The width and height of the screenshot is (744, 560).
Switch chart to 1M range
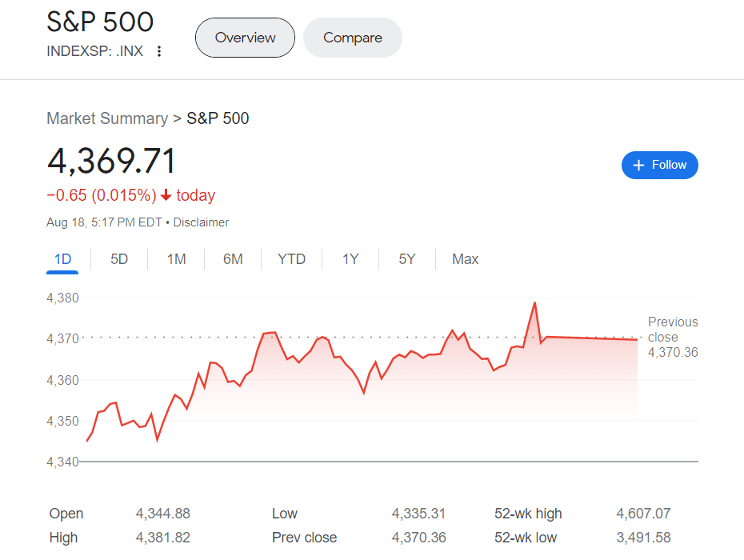coord(176,259)
